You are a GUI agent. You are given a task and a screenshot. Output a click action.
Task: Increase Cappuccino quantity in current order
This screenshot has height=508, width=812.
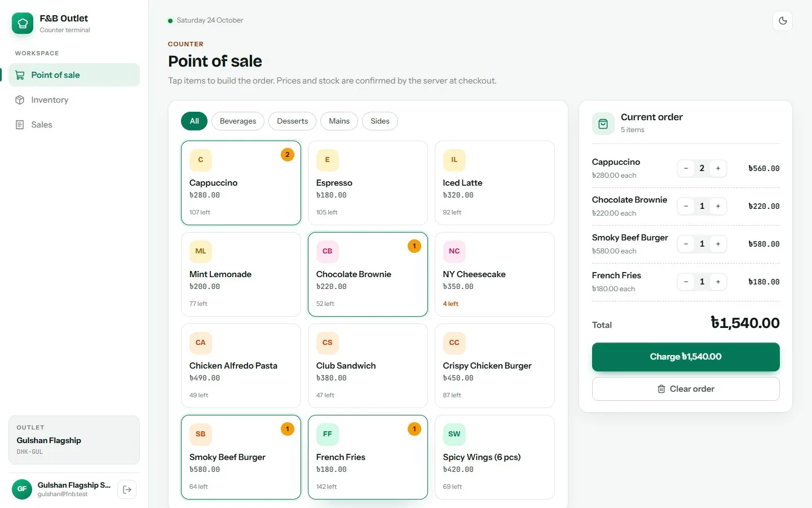tap(718, 168)
